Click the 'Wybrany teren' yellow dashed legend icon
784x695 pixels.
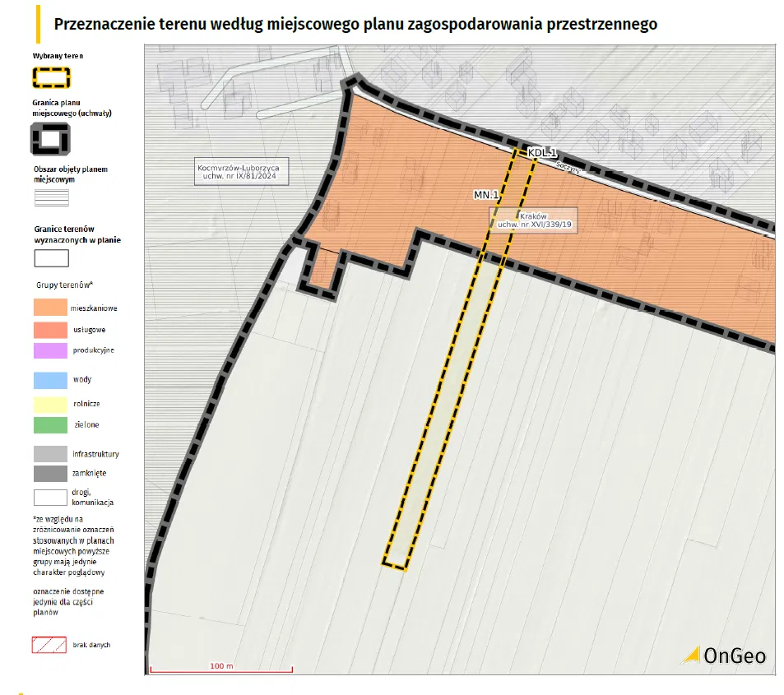51,77
